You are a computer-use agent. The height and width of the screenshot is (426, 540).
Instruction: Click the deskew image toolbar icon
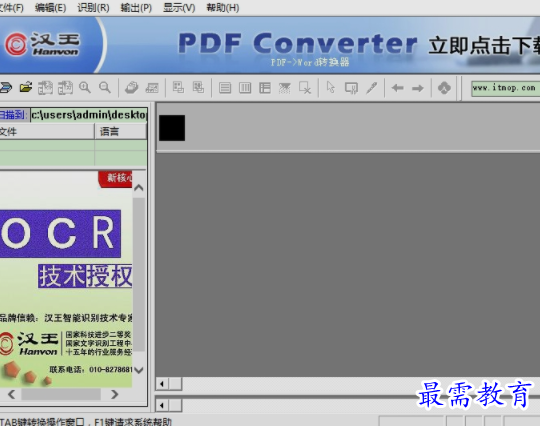152,88
